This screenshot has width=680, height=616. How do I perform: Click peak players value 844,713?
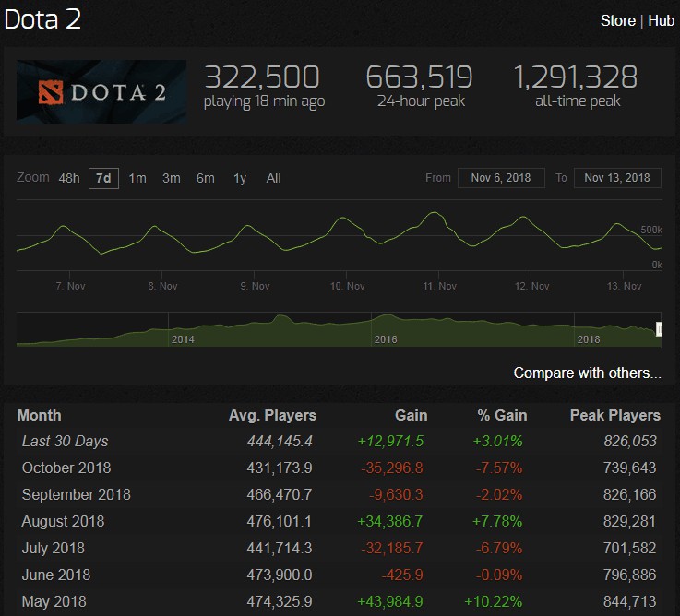[x=629, y=601]
